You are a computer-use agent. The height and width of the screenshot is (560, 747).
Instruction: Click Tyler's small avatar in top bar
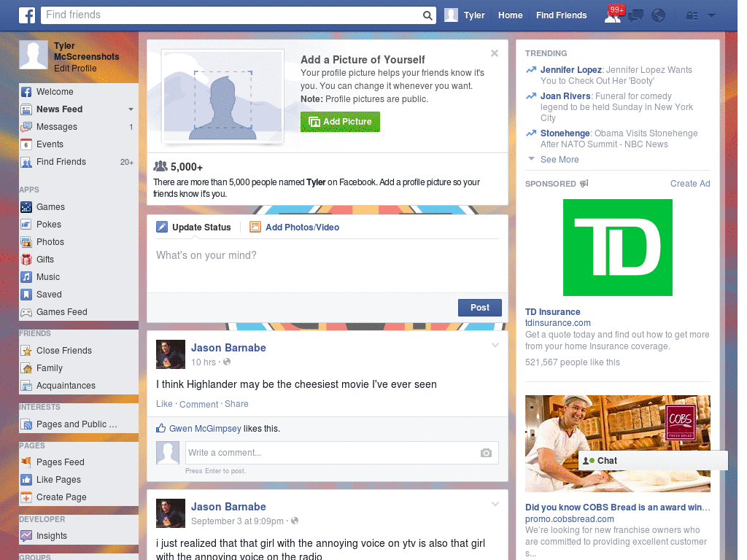pos(451,15)
